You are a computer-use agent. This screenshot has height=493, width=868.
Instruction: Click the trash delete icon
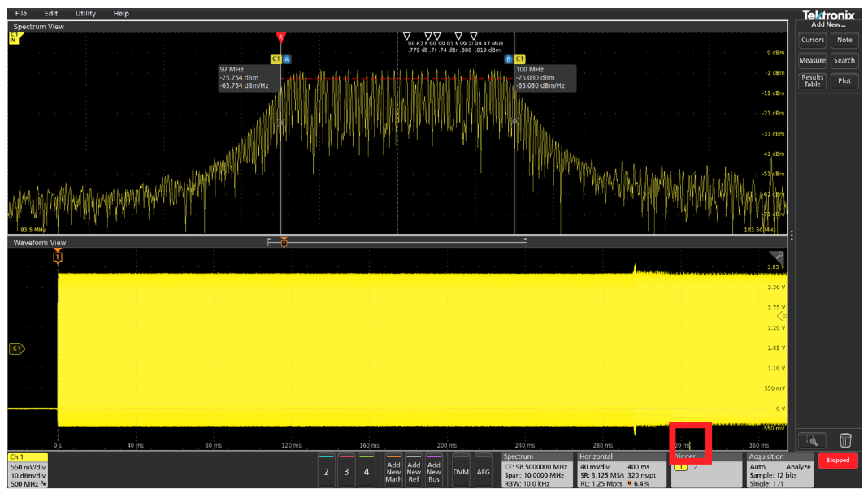pos(845,439)
